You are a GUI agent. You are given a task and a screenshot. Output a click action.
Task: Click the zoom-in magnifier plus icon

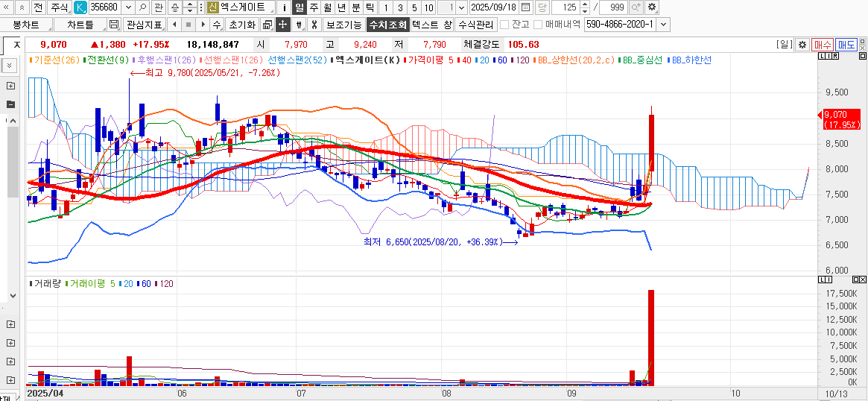click(636, 7)
